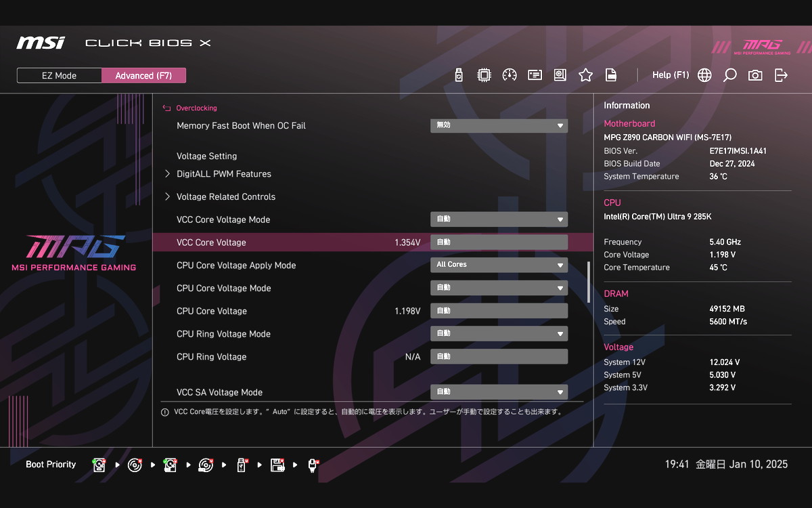812x508 pixels.
Task: Select network cable boot device icon
Action: coord(313,465)
